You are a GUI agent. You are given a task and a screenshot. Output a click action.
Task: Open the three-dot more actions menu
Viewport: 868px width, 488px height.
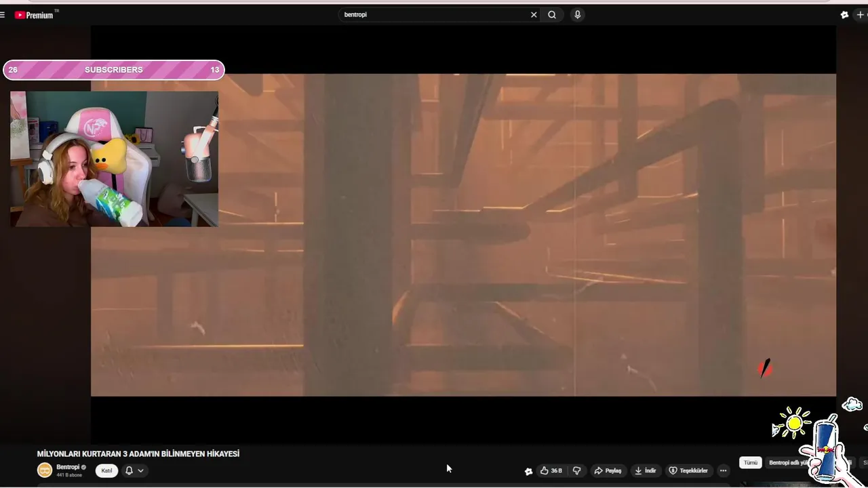point(723,470)
